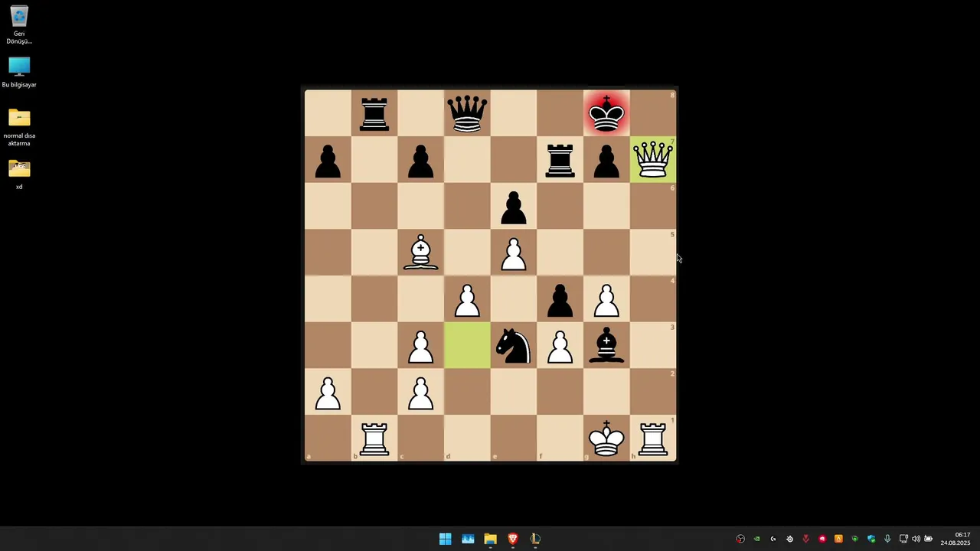Open the volume control in tray
The height and width of the screenshot is (551, 980).
pos(916,539)
